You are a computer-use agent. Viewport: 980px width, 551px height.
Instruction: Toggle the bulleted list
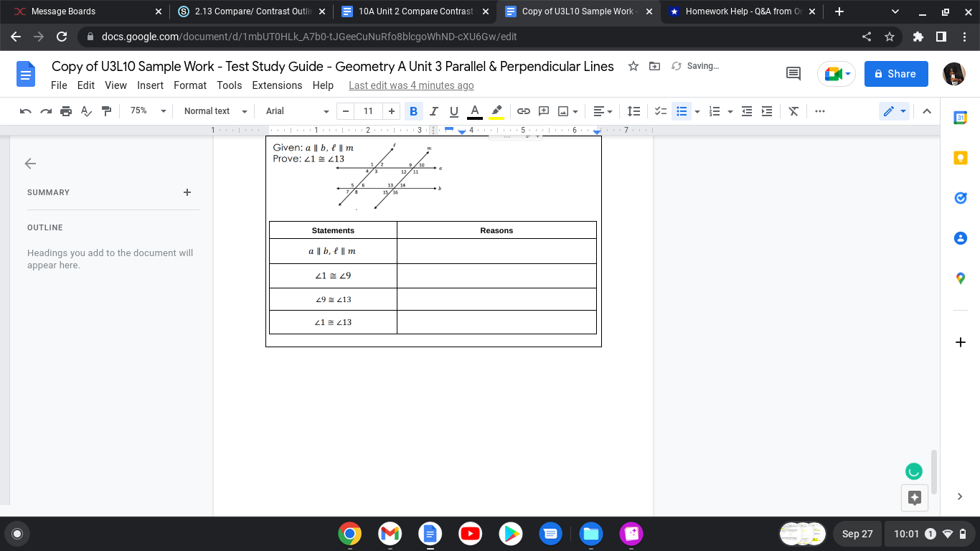(682, 111)
